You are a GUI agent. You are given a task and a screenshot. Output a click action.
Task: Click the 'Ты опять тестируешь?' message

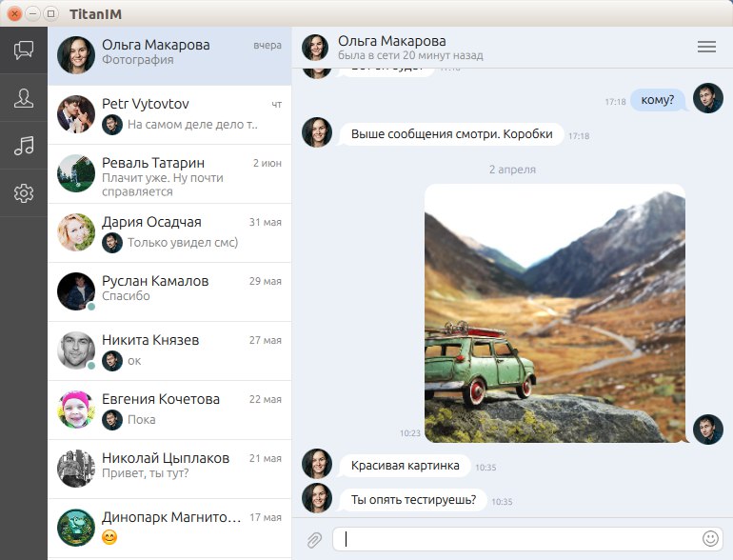point(413,500)
